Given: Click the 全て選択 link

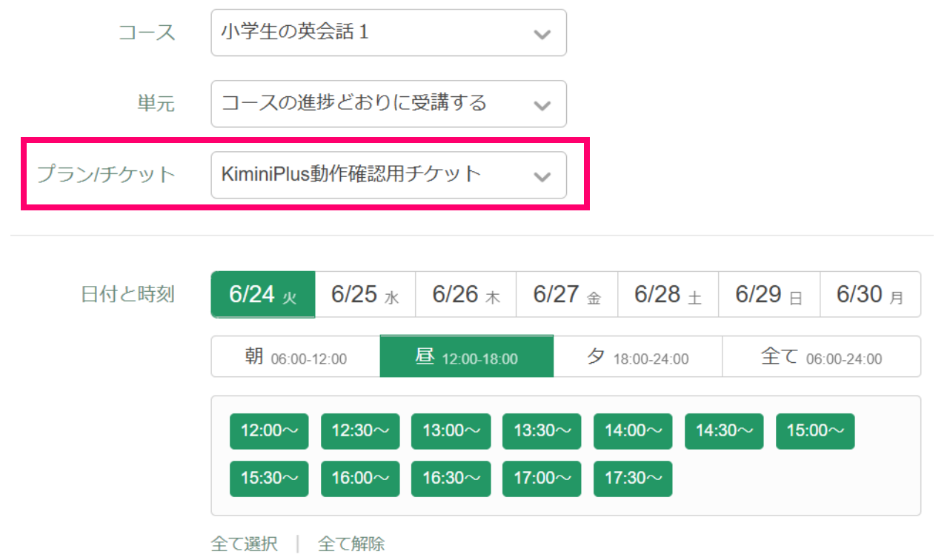Looking at the screenshot, I should point(245,544).
